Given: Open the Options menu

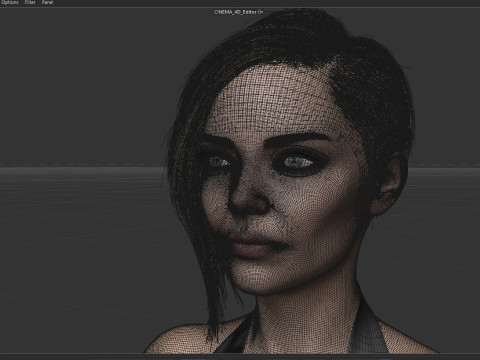Looking at the screenshot, I should (10, 2).
